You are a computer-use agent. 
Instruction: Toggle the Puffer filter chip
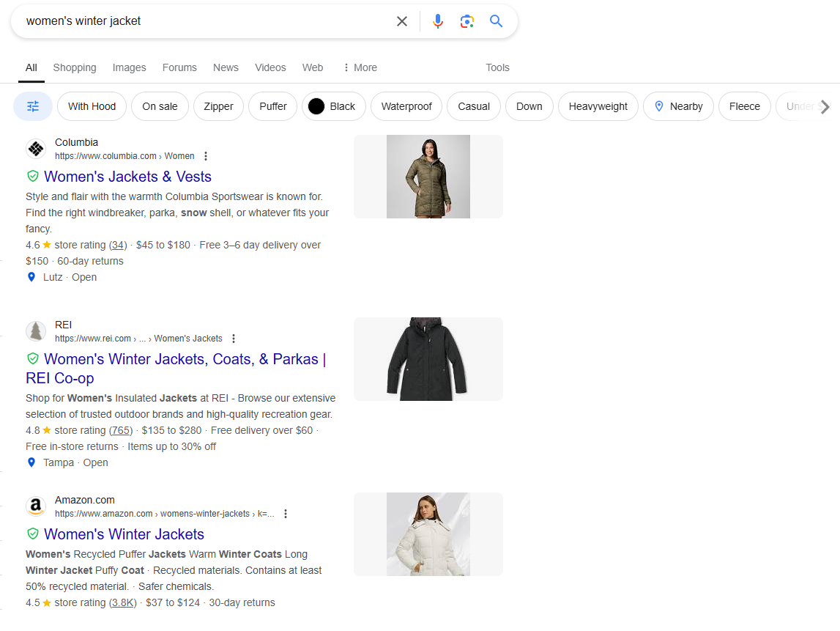(272, 106)
